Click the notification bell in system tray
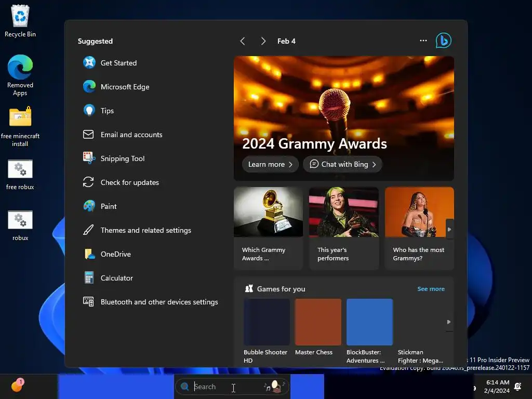 (518, 387)
